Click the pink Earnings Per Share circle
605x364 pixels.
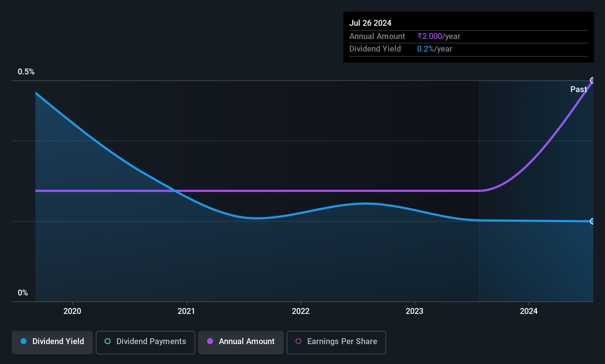coord(298,341)
